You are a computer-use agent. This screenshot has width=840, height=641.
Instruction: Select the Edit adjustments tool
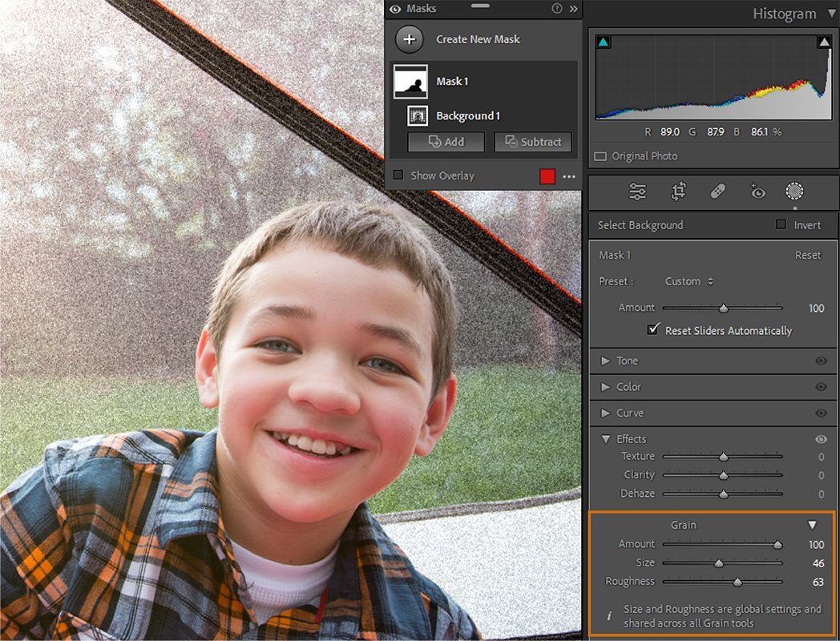(x=636, y=191)
